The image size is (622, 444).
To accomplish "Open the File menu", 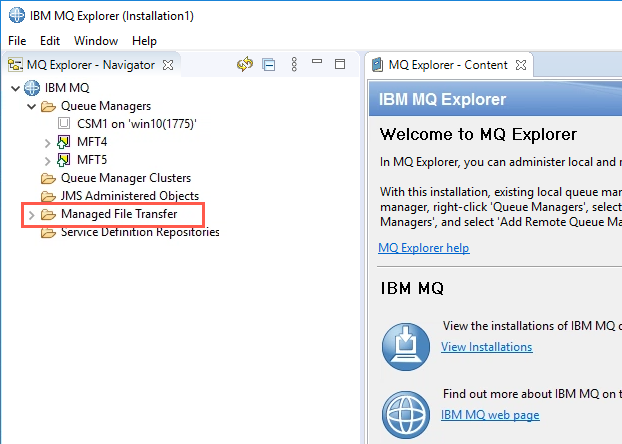I will [x=17, y=41].
